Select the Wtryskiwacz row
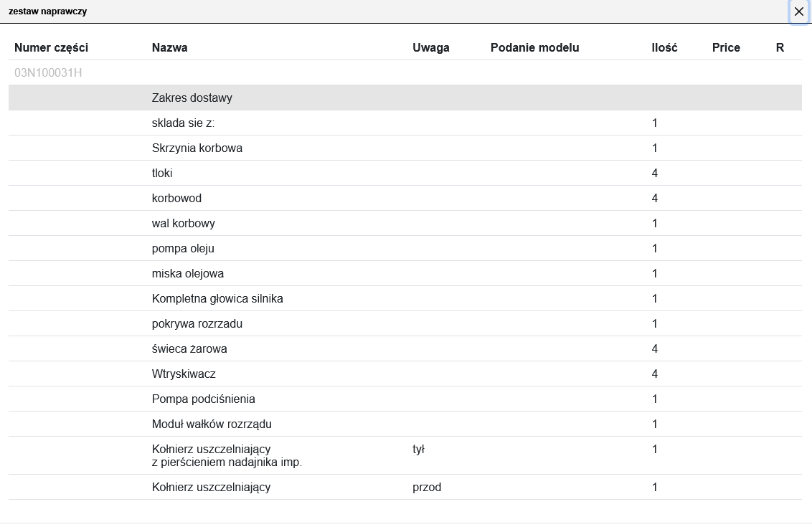 pyautogui.click(x=184, y=374)
